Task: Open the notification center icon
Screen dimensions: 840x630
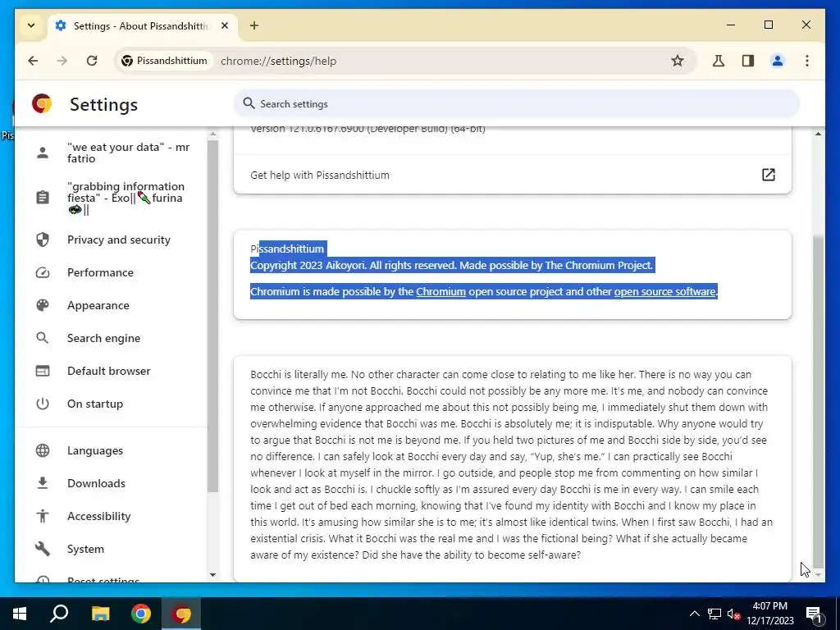Action: [814, 614]
